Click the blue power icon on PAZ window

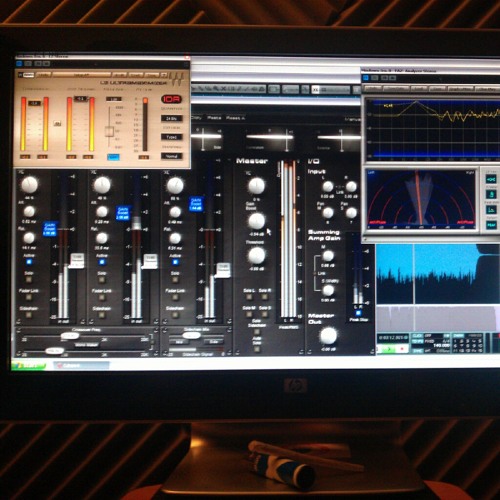(x=366, y=78)
